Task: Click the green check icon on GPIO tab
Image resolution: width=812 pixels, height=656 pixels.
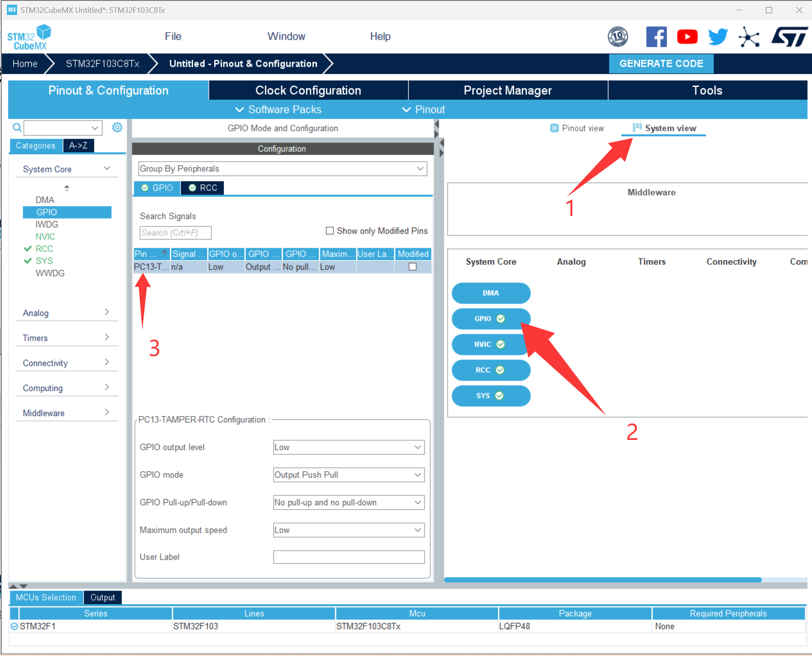Action: pyautogui.click(x=145, y=188)
